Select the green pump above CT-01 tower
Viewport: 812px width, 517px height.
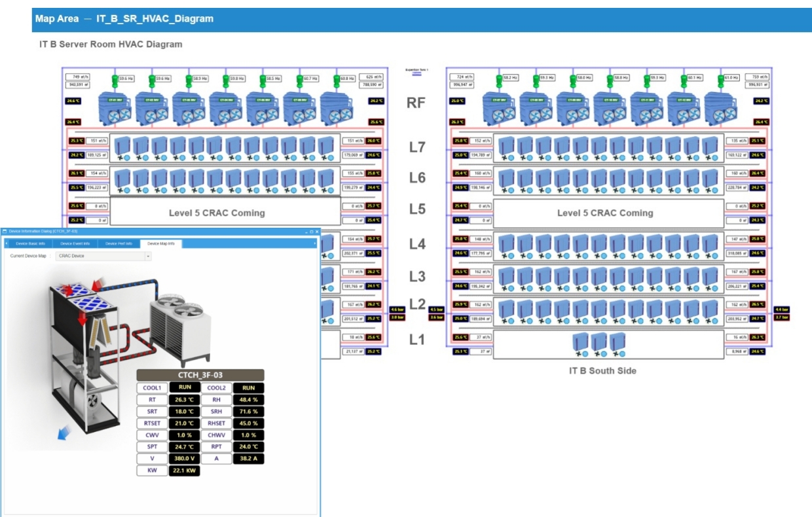pyautogui.click(x=115, y=80)
